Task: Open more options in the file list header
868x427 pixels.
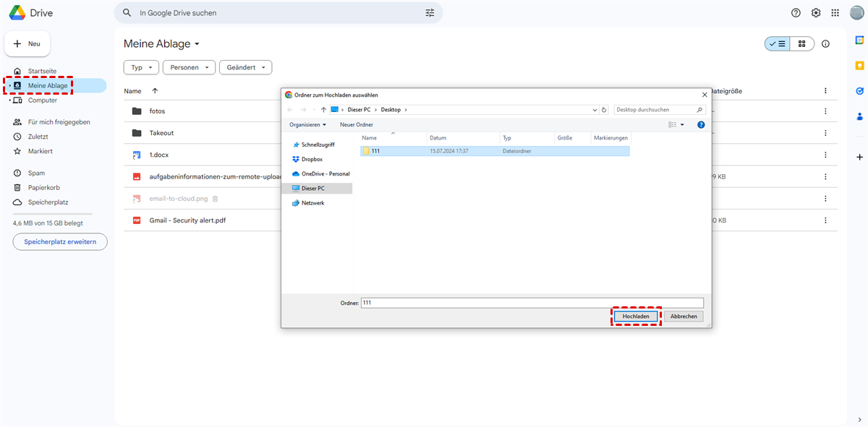Action: tap(825, 91)
